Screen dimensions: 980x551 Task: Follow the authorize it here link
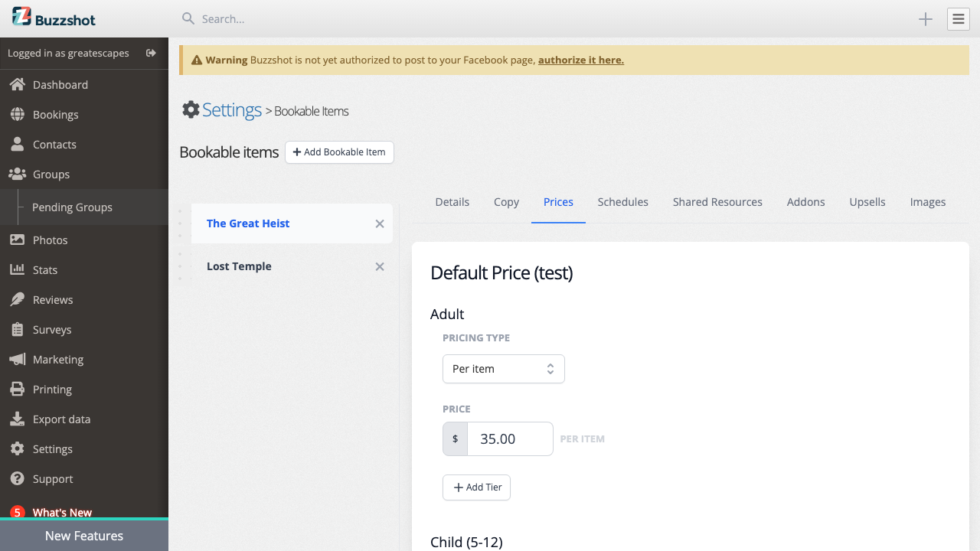pyautogui.click(x=580, y=60)
